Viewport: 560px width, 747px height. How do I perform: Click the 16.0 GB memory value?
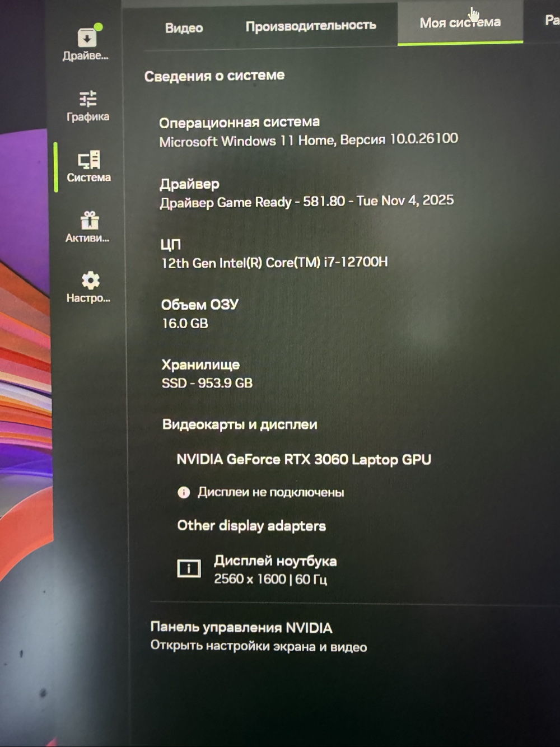coord(185,323)
